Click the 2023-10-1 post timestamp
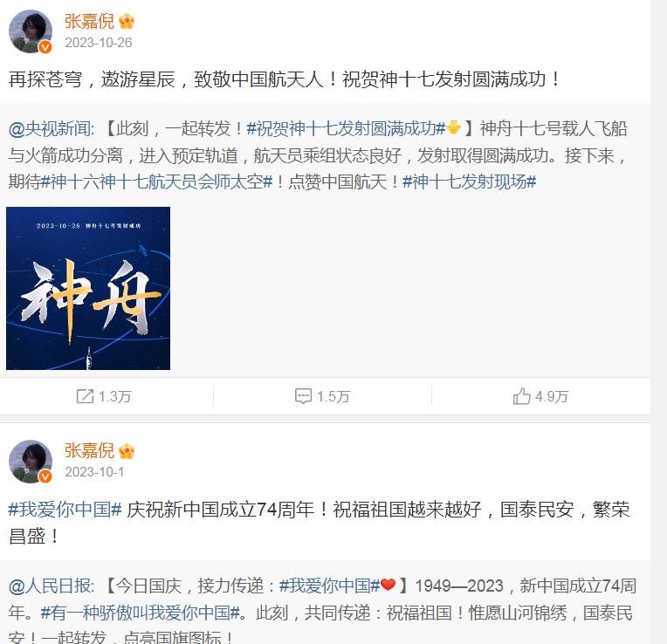Viewport: 667px width, 644px height. pos(94,472)
